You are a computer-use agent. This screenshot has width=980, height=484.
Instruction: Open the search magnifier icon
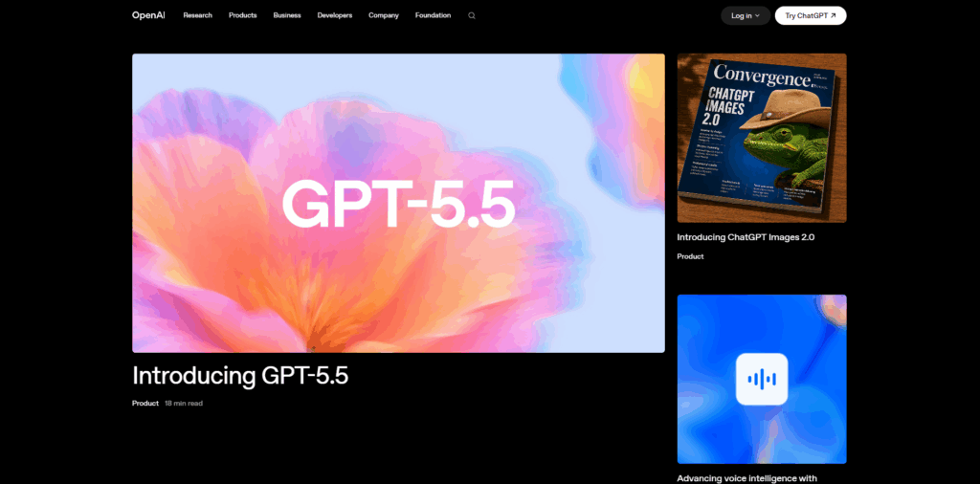(x=472, y=15)
